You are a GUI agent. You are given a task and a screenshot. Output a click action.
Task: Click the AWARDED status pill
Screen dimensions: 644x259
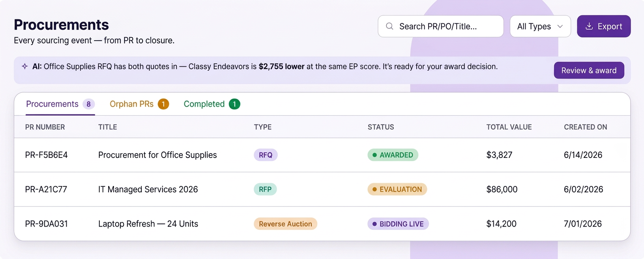(393, 155)
